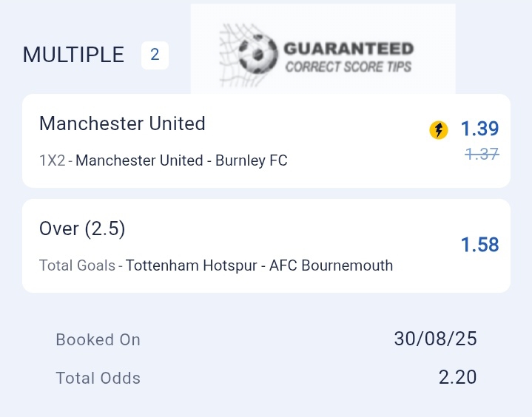Click the selections count badge showing 2
The height and width of the screenshot is (417, 532).
click(155, 55)
